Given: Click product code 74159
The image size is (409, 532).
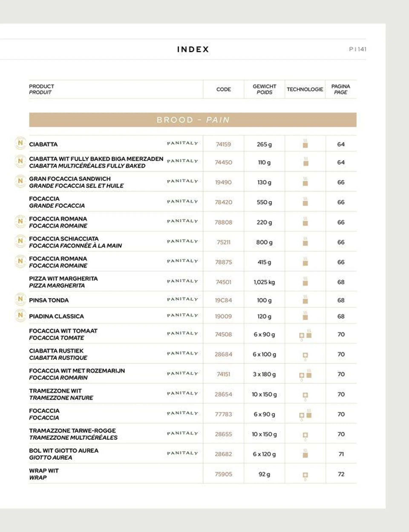Looking at the screenshot, I should coord(223,144).
